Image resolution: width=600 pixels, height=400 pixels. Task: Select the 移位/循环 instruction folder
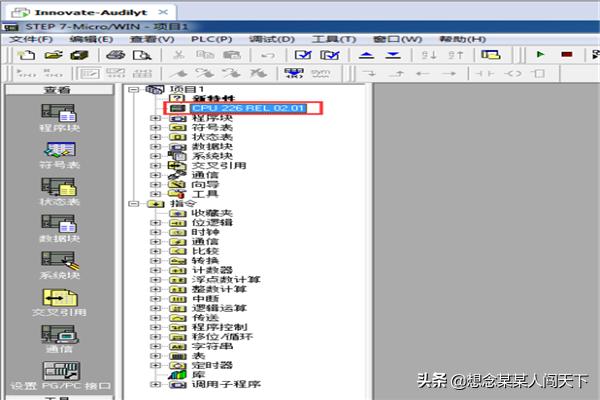pyautogui.click(x=222, y=337)
